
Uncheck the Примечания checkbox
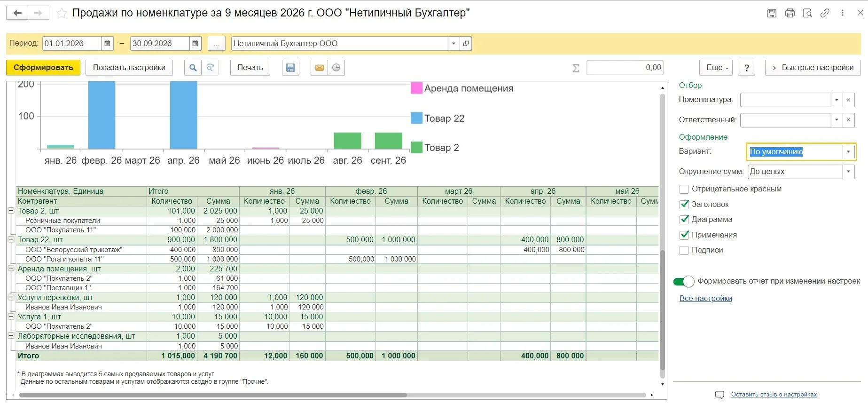pyautogui.click(x=684, y=235)
